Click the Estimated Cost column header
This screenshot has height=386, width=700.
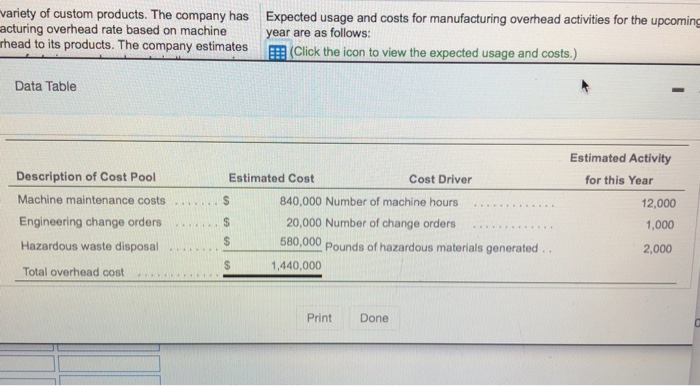(271, 178)
